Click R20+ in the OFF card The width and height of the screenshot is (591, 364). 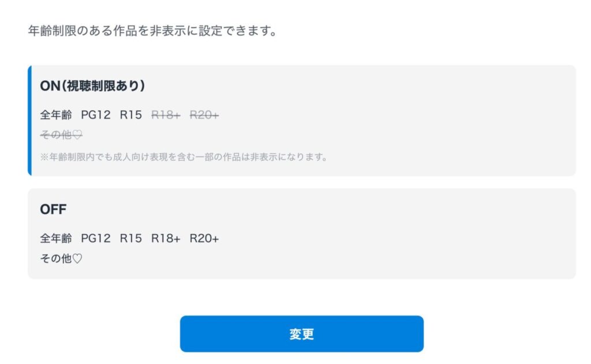coord(204,238)
